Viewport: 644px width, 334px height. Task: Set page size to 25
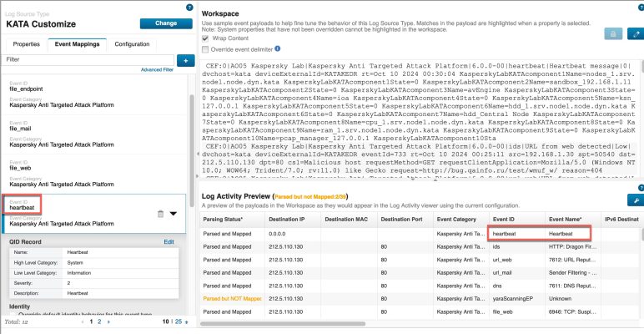(x=179, y=321)
